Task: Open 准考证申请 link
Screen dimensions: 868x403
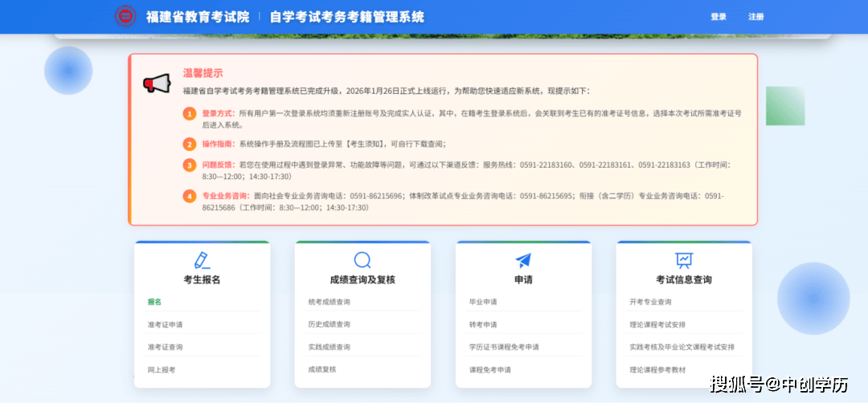Action: point(165,324)
